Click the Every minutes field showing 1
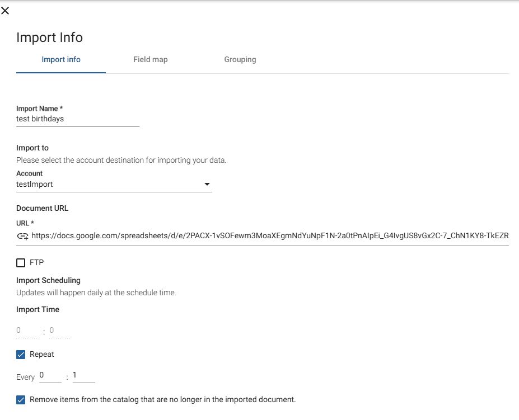The width and height of the screenshot is (519, 420). click(83, 375)
